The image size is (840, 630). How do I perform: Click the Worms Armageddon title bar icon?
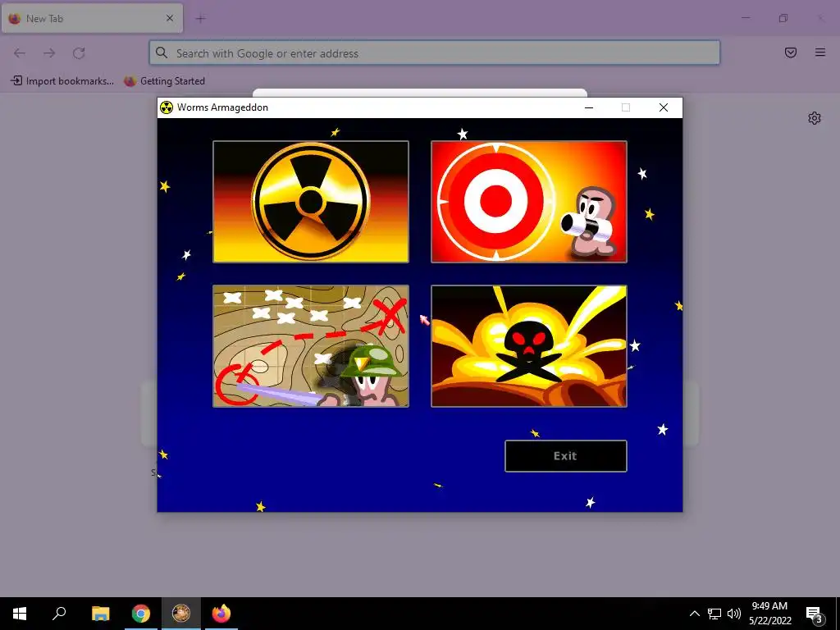click(167, 107)
